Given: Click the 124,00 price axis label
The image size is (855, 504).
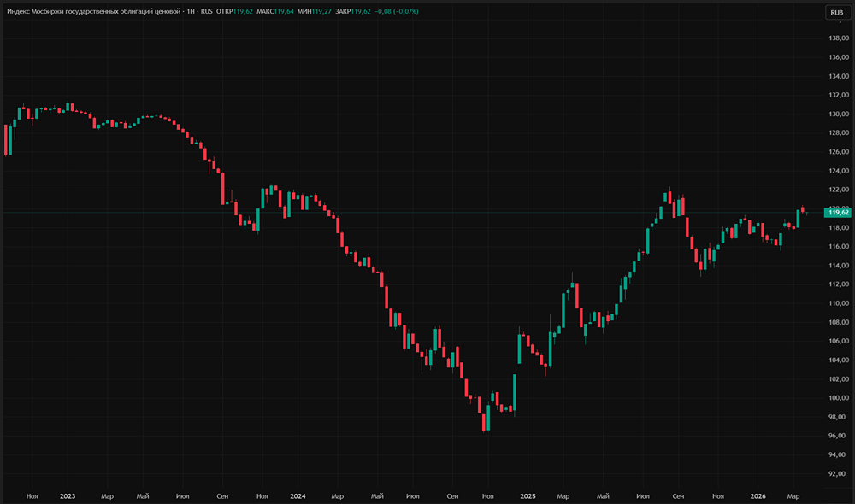Looking at the screenshot, I should [839, 171].
